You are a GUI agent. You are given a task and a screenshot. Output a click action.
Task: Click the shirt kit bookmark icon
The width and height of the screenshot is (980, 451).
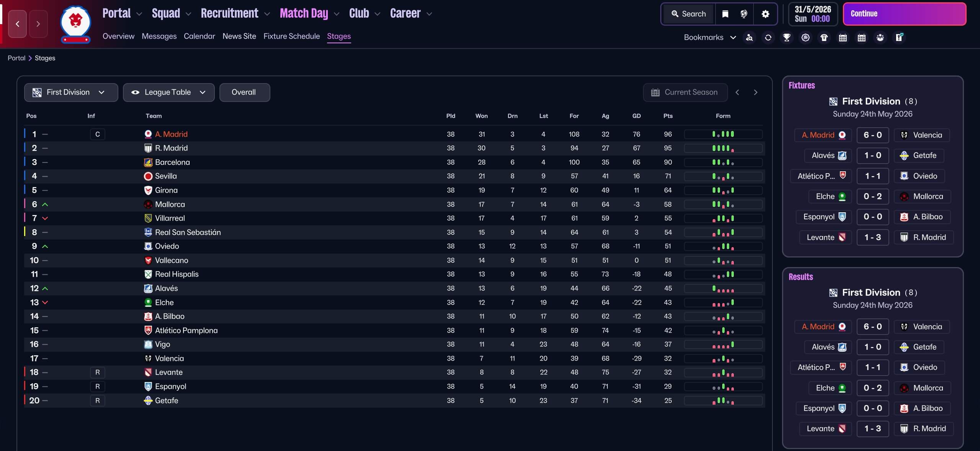[824, 38]
